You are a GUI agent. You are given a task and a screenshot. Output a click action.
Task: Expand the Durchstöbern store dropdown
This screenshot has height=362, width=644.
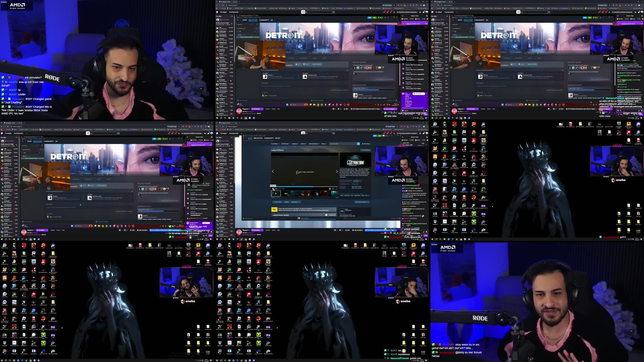pyautogui.click(x=275, y=144)
